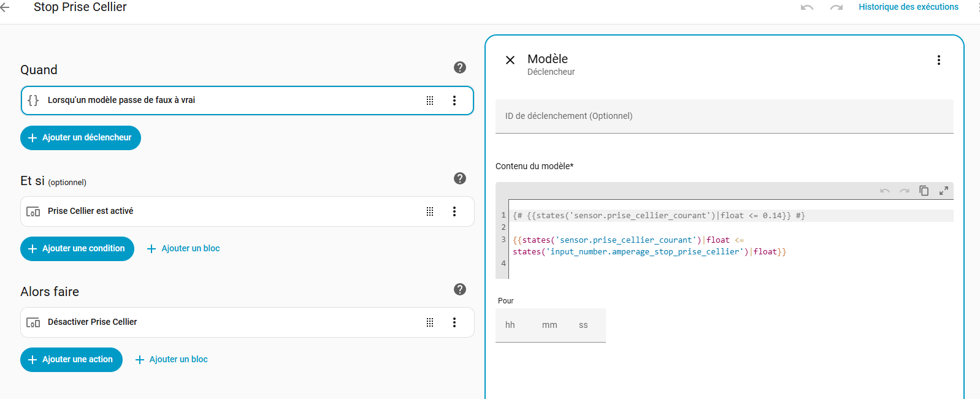Click the back arrow next to Stop Prise Cellier
Viewport: 980px width, 399px height.
pos(5,7)
